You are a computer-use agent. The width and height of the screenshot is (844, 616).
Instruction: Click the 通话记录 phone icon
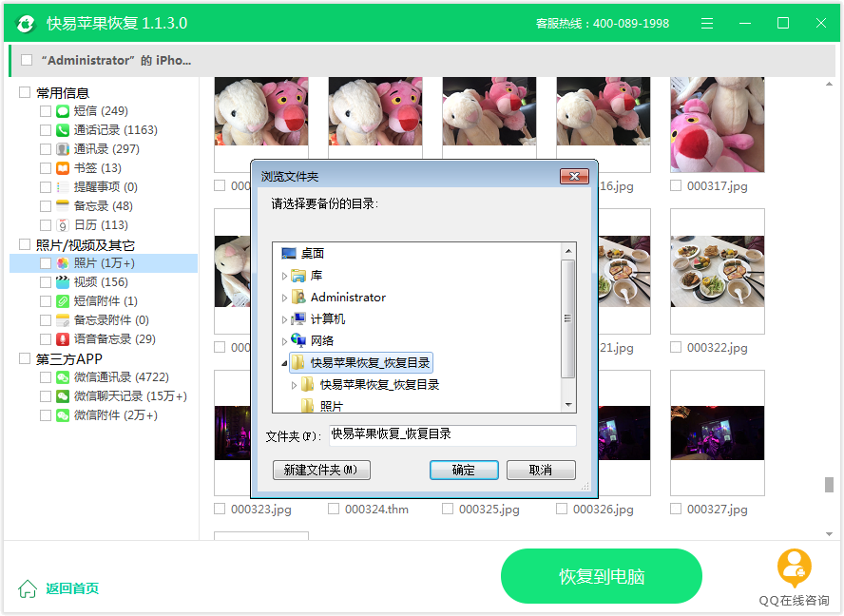point(63,130)
